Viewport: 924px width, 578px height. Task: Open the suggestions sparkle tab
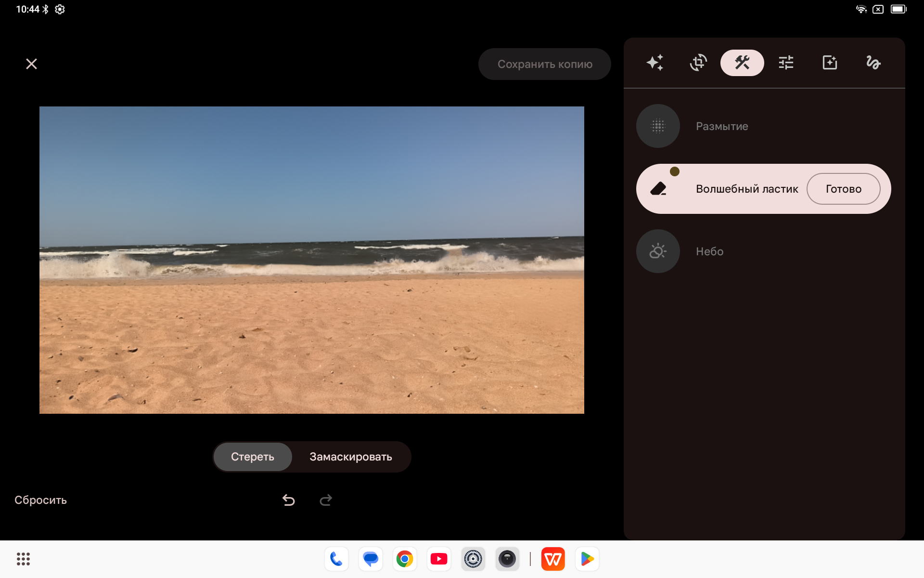tap(654, 63)
